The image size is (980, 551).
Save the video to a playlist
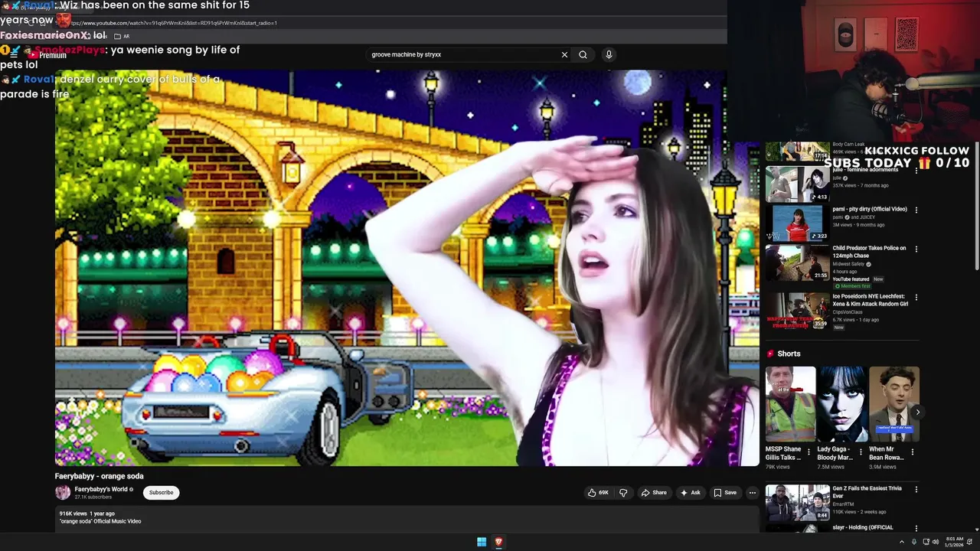[725, 493]
